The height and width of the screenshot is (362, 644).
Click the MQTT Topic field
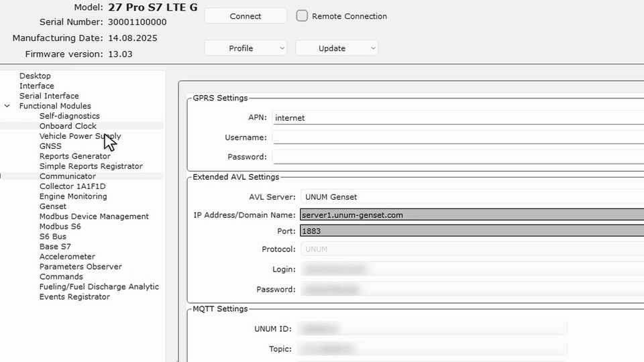click(x=431, y=349)
